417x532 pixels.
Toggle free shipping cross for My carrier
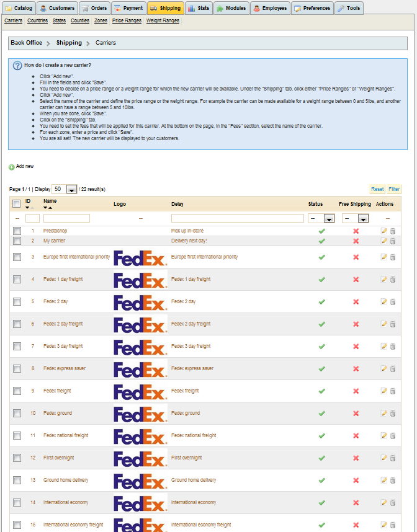(356, 241)
